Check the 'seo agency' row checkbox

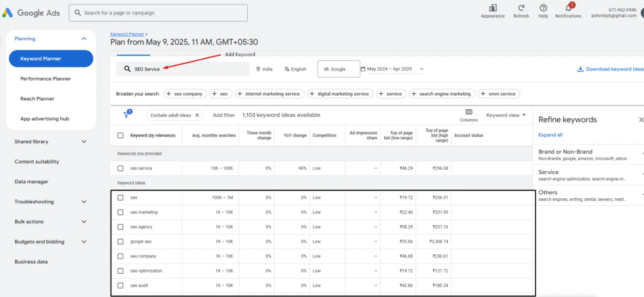coord(120,227)
